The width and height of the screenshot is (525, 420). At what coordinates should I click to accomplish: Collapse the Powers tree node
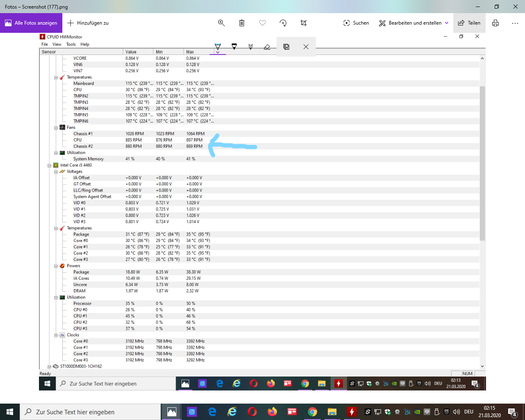tap(56, 266)
